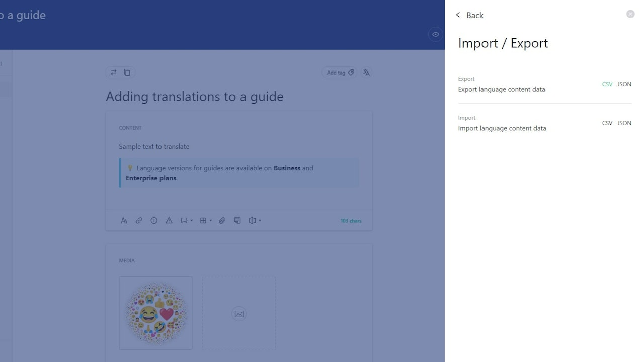Export language content as CSV

pos(607,84)
